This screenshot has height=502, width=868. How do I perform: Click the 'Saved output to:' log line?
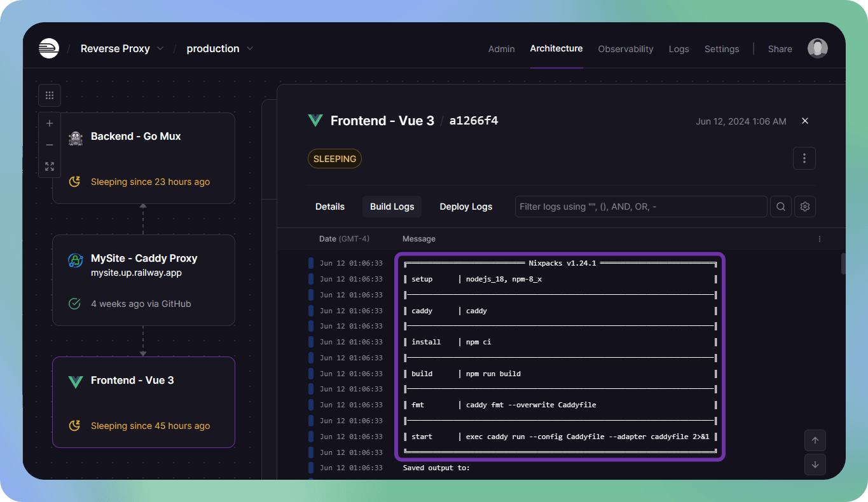(x=436, y=468)
